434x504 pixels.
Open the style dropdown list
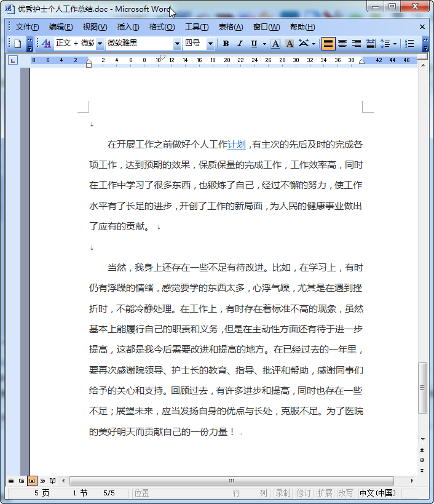(100, 44)
